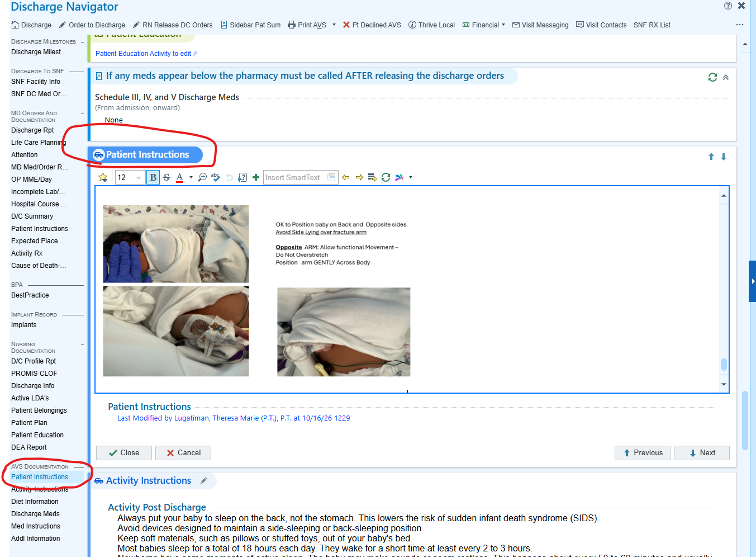The height and width of the screenshot is (557, 756).
Task: Open Thrive Local in toolbar
Action: (x=431, y=25)
